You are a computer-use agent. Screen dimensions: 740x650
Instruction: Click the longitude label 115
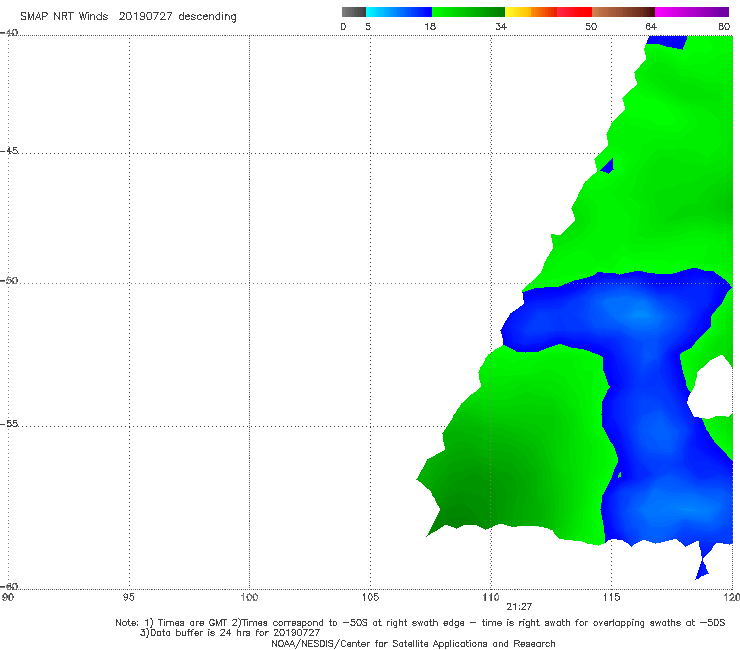pos(612,597)
